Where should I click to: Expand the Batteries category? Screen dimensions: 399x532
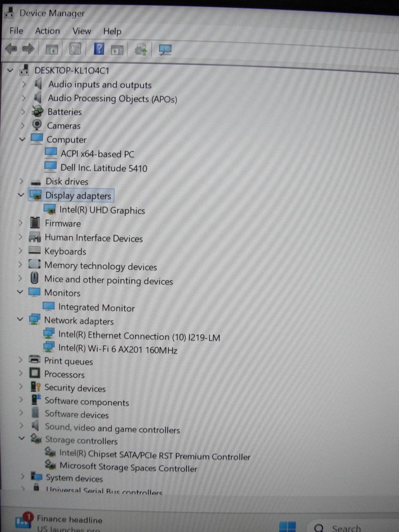(23, 112)
